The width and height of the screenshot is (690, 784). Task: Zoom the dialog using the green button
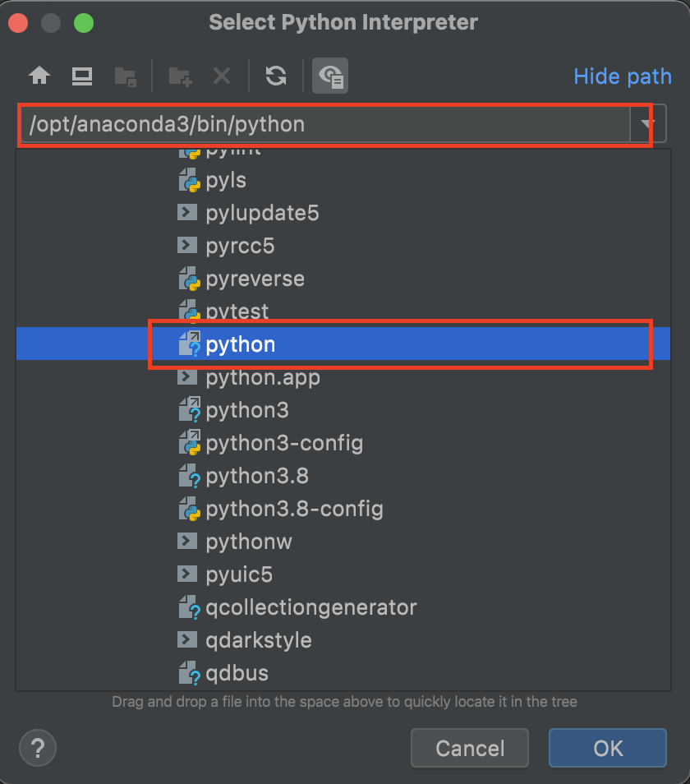[x=84, y=23]
